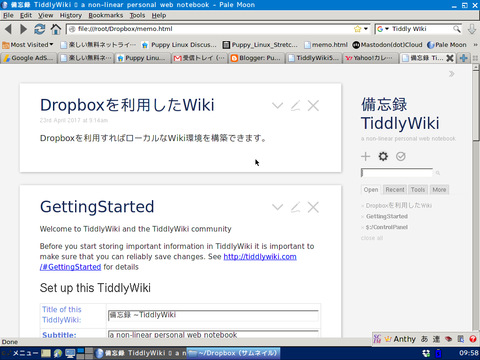This screenshot has width=480, height=360.
Task: Open the downloads arrow icon
Action: [x=472, y=29]
